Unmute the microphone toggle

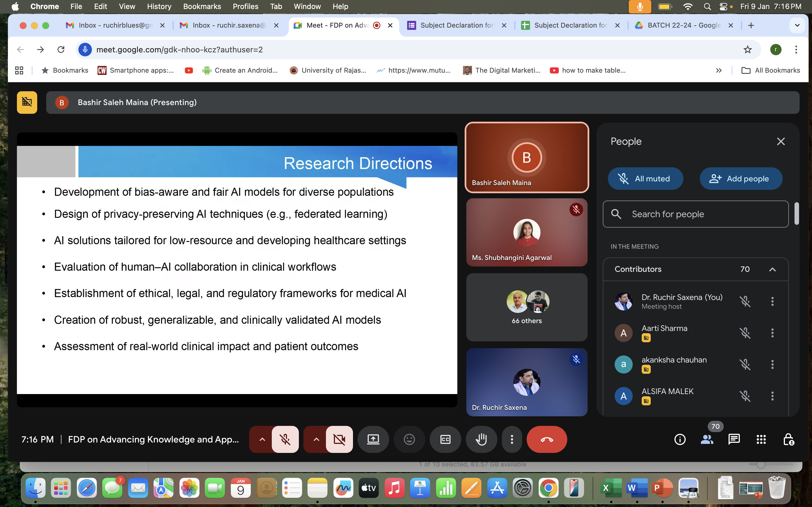pos(285,439)
